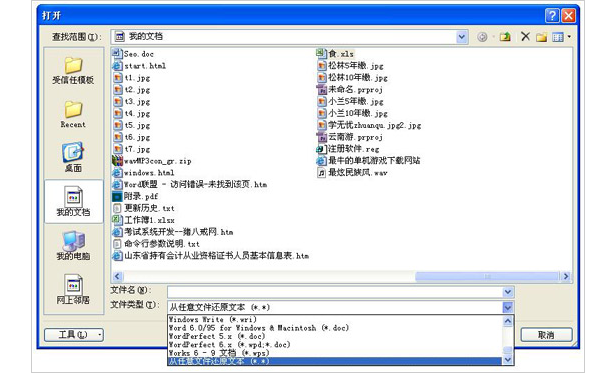This screenshot has height=377, width=590.
Task: Open 我的电脑 from the places bar
Action: pos(73,245)
